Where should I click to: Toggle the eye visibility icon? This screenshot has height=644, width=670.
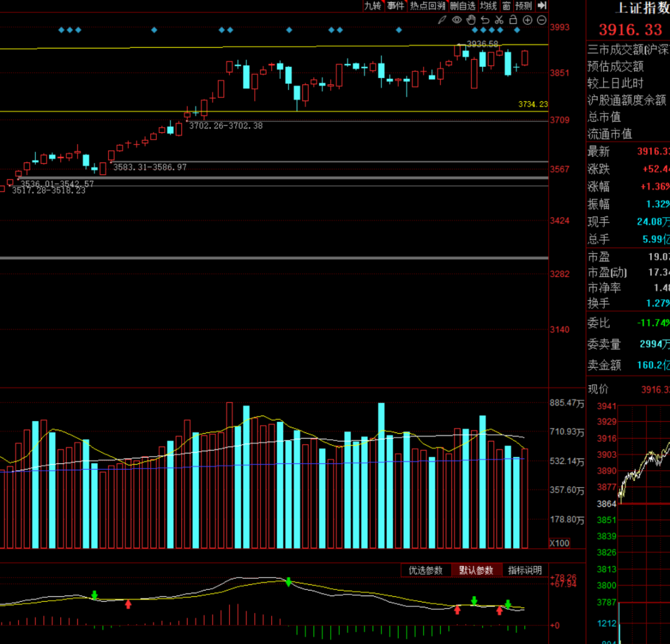457,20
